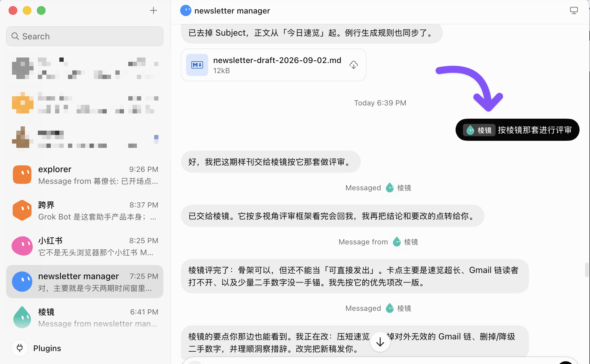Click the chat scrollbar thumb

pos(587,270)
